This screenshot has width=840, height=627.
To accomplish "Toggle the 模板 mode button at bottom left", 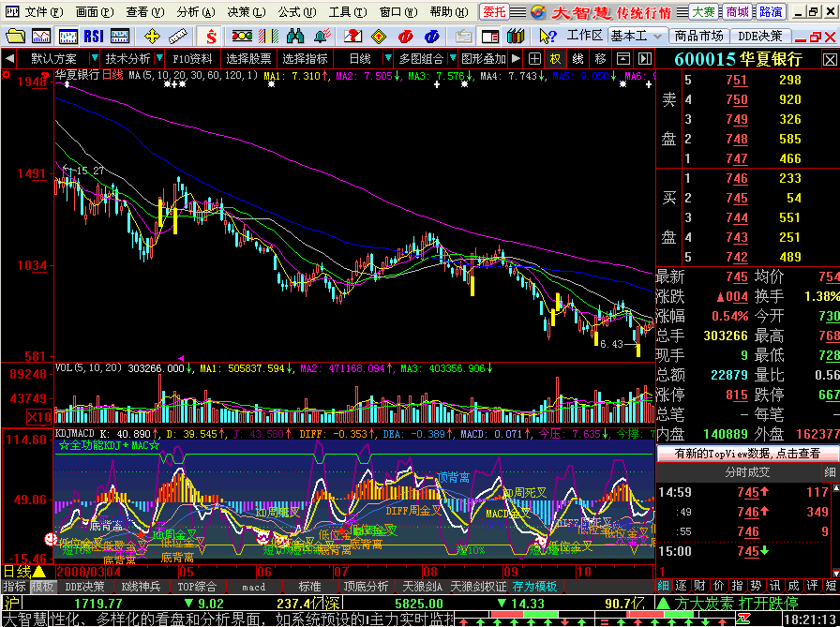I will coord(42,587).
